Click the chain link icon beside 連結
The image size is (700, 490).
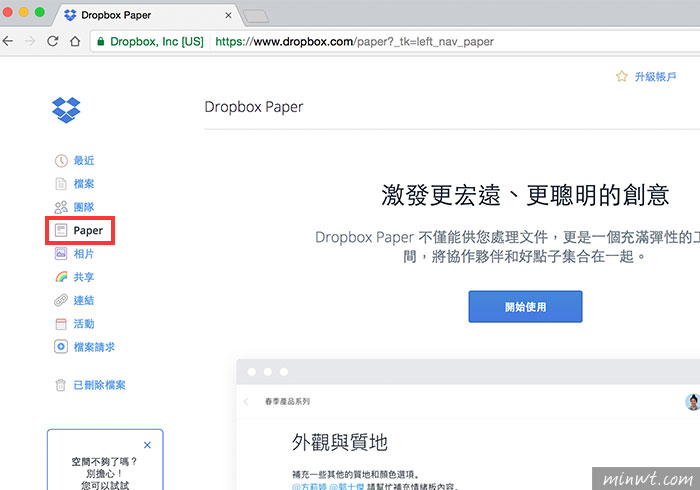(61, 300)
